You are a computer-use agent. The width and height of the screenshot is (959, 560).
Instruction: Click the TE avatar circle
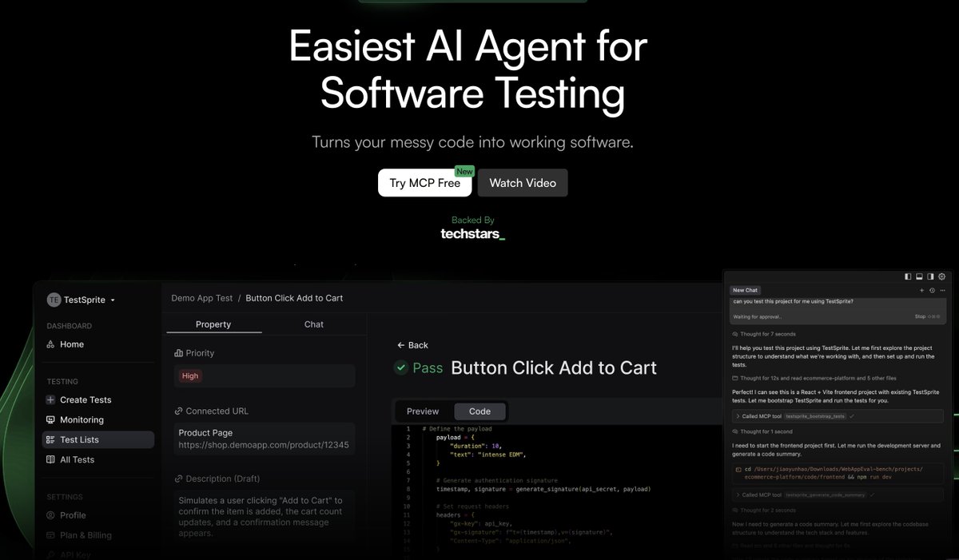(x=54, y=300)
